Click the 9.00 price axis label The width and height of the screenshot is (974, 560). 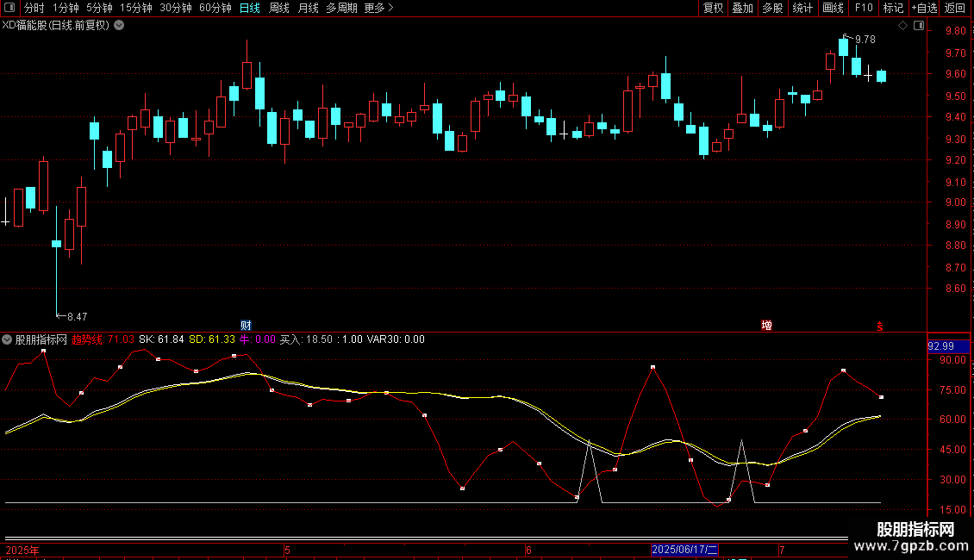click(x=955, y=202)
